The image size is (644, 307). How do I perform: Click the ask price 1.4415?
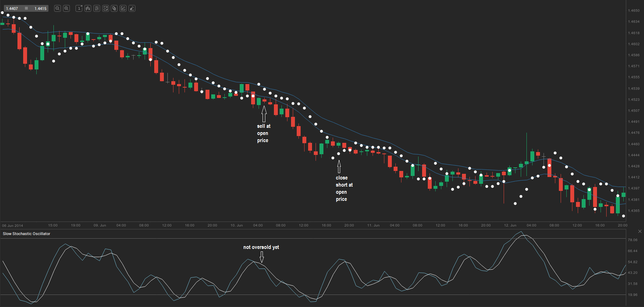[x=40, y=9]
